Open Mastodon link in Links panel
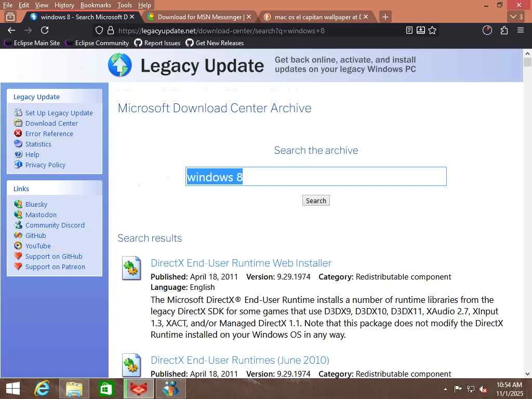 [41, 215]
